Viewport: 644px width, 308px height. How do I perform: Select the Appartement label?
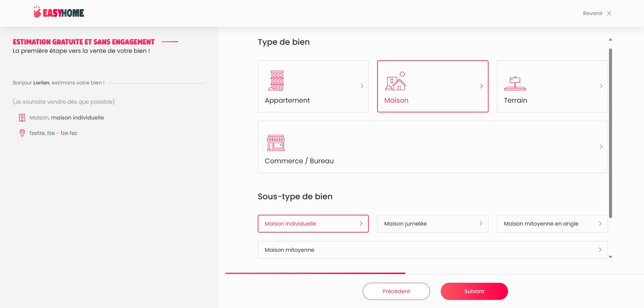(287, 100)
